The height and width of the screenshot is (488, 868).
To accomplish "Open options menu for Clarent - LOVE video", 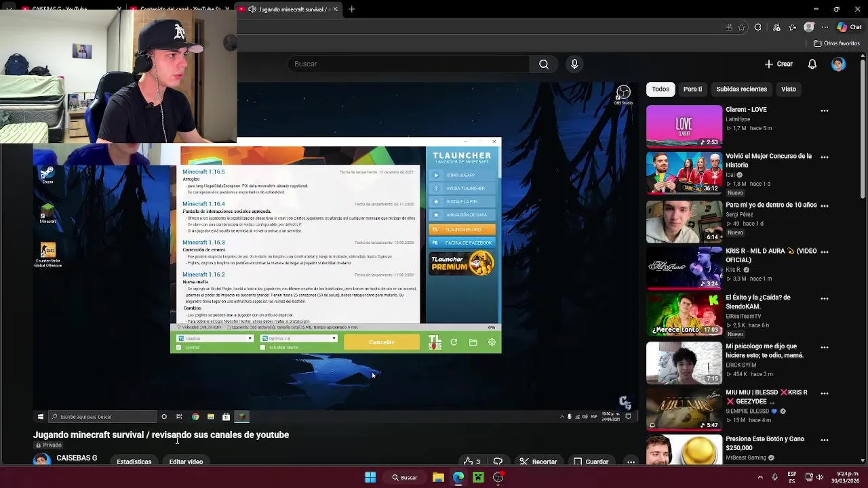I will click(825, 110).
